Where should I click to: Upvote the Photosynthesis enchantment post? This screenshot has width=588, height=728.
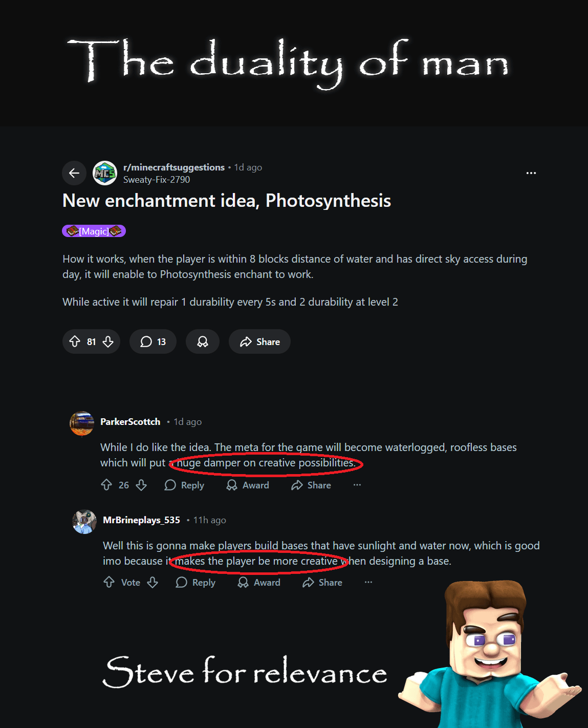tap(75, 341)
